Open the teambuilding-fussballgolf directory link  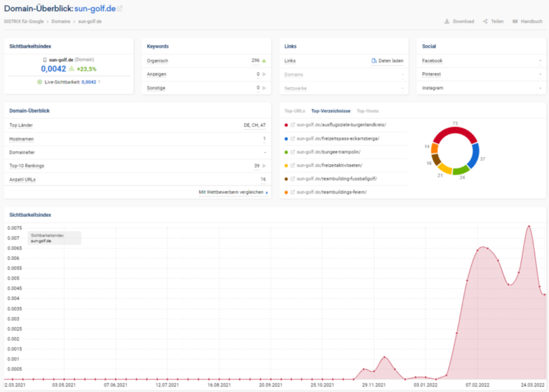pos(337,179)
